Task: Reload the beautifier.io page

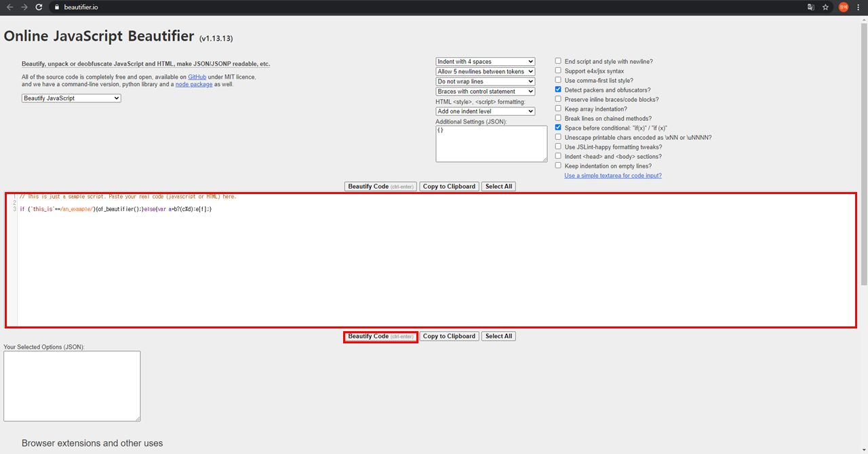Action: (39, 7)
